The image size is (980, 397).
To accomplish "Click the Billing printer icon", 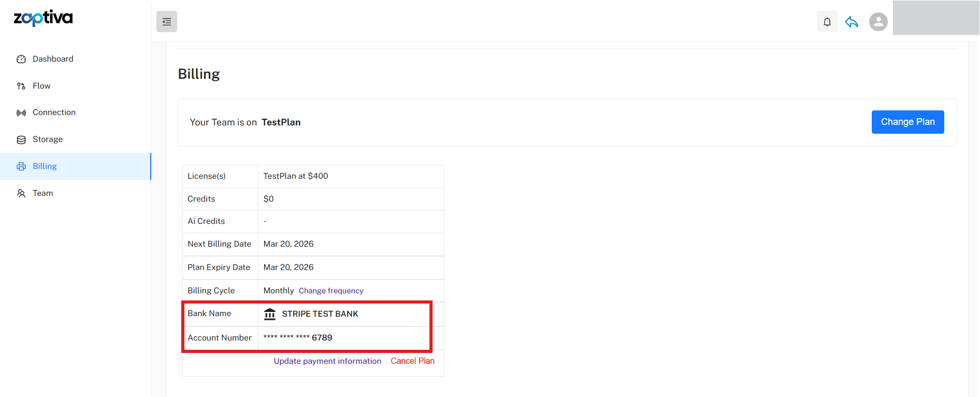I will tap(21, 166).
